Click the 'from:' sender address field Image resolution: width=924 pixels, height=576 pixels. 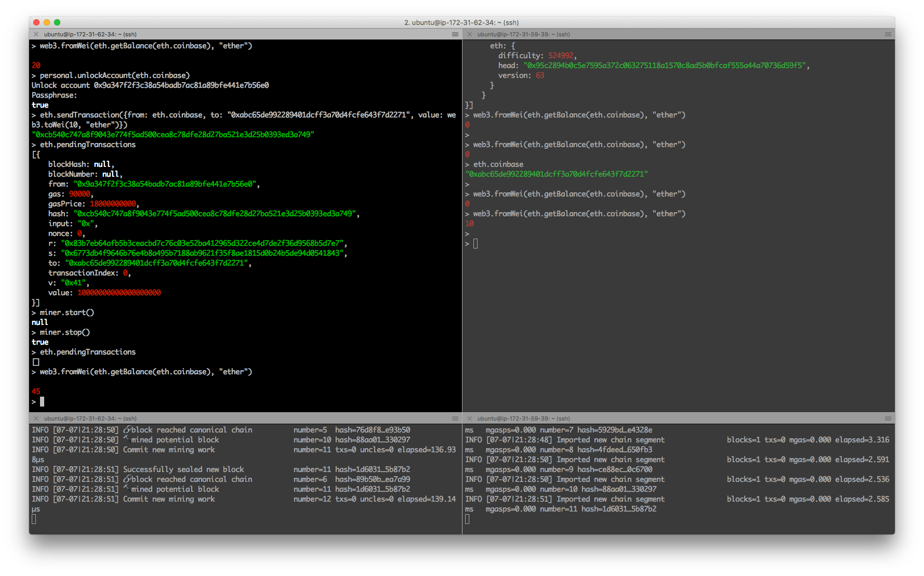[154, 184]
